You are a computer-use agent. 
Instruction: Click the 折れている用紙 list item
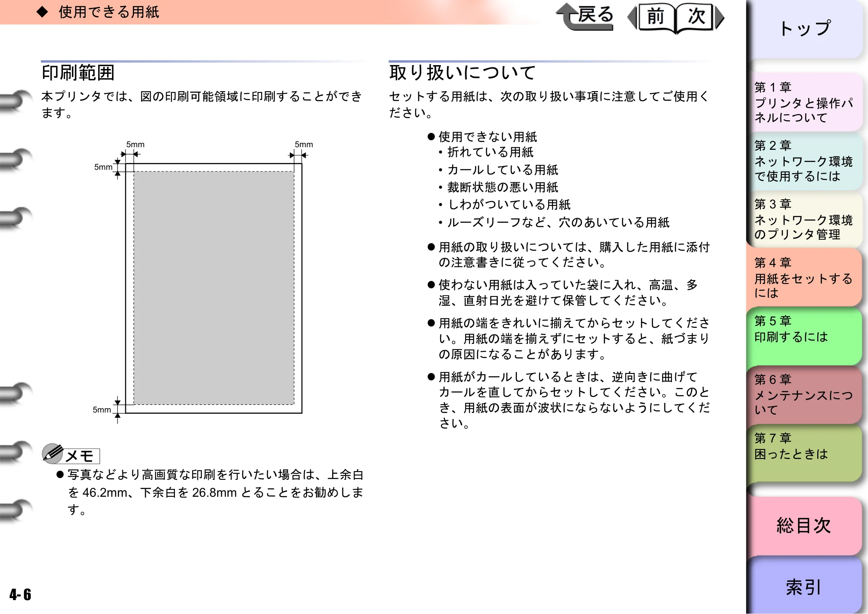click(490, 152)
